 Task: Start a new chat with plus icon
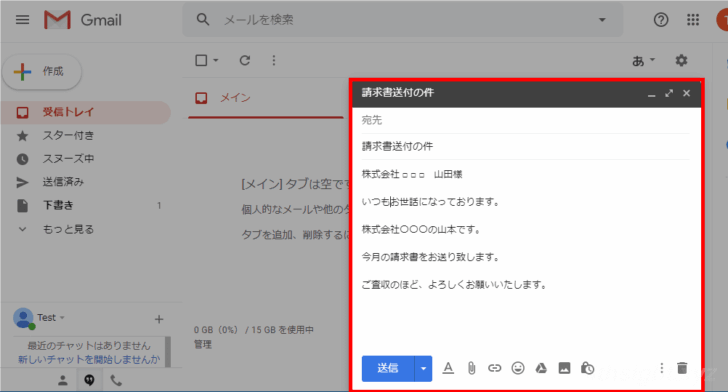(x=159, y=319)
